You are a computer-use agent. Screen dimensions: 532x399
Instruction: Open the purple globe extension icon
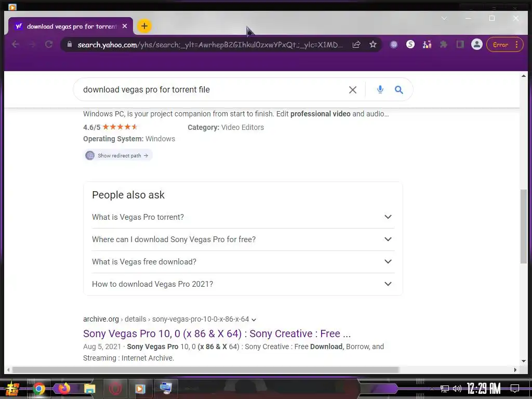394,45
